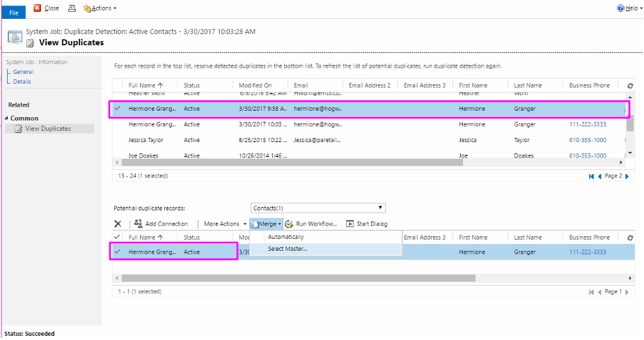This screenshot has width=644, height=340.
Task: Sort top list by Last Name
Action: click(x=528, y=85)
